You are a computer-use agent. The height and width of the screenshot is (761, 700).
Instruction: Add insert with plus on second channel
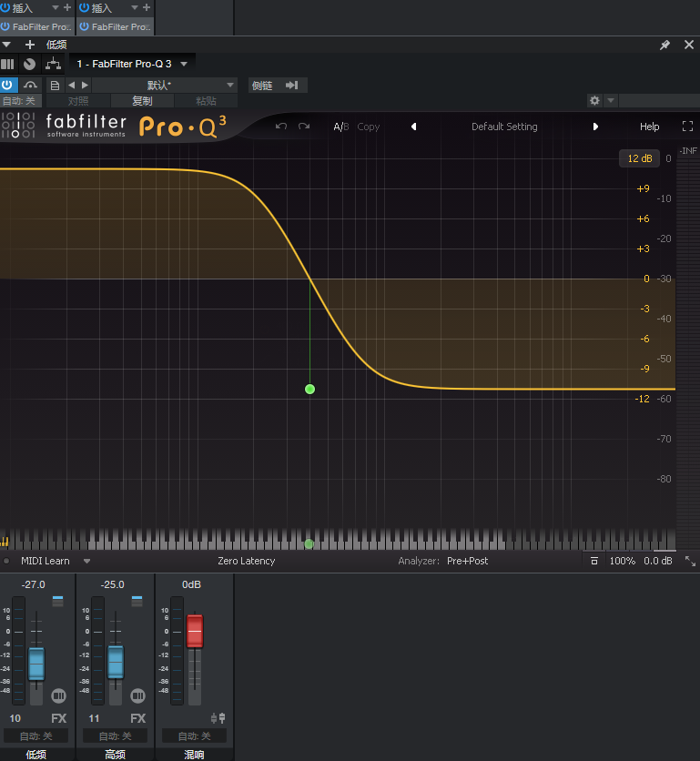point(147,8)
